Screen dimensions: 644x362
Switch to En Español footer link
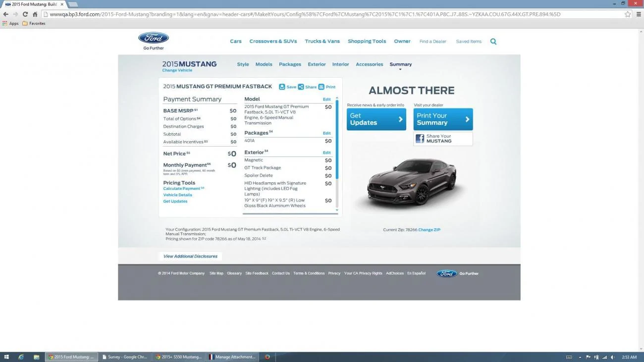[416, 273]
